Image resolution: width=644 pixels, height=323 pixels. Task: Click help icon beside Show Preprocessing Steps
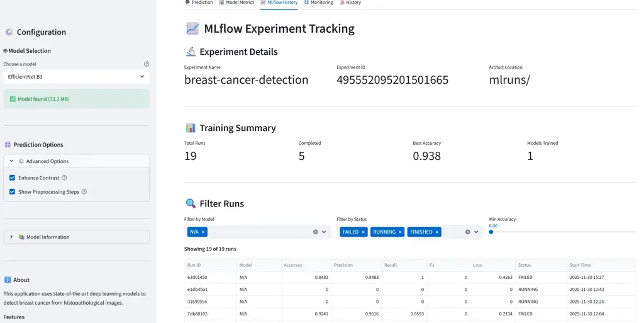(84, 192)
